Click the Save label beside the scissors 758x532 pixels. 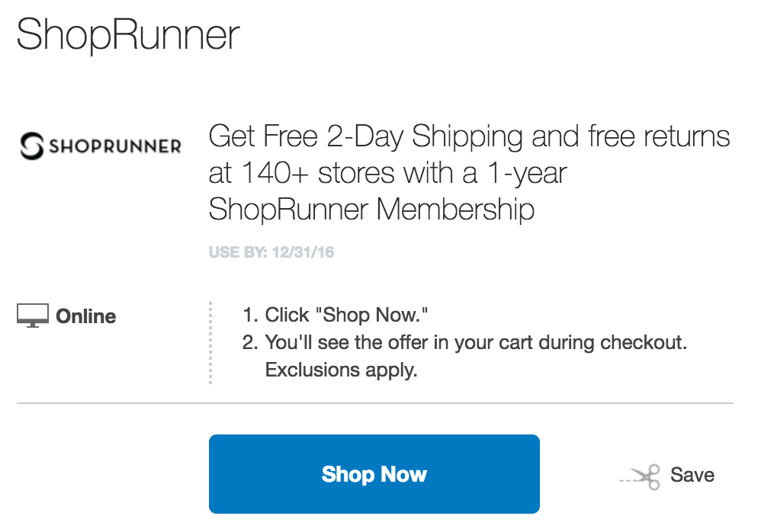click(692, 475)
